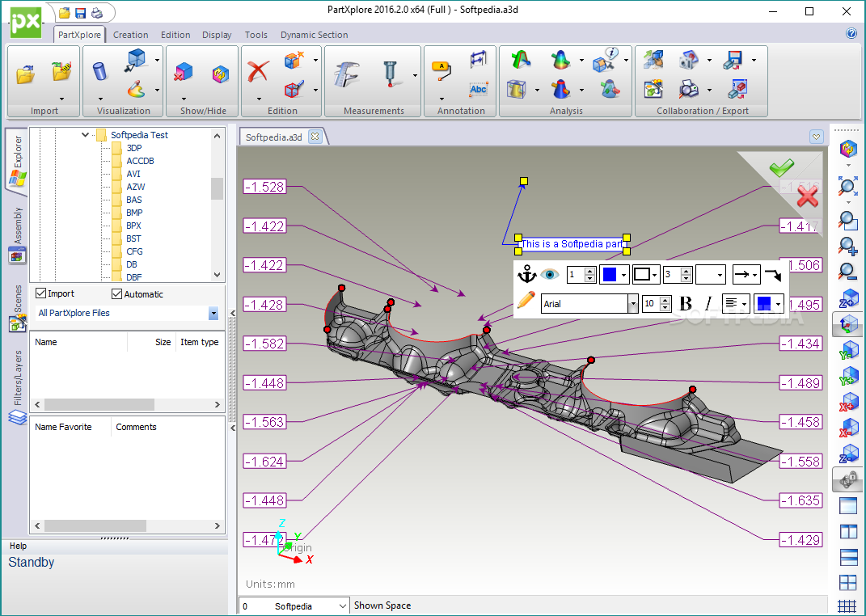Screen dimensions: 866x616
Task: Click the rainbow cone analysis icon
Action: pyautogui.click(x=560, y=60)
